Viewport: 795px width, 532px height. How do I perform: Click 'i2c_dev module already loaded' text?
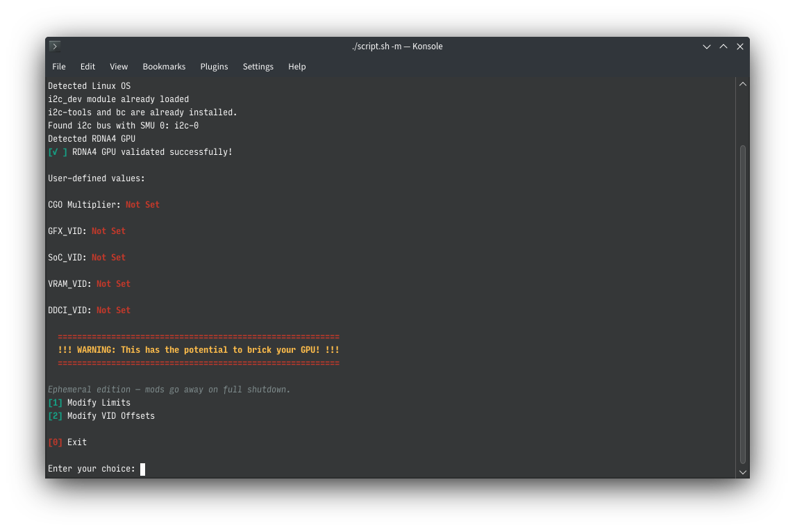[x=118, y=99]
